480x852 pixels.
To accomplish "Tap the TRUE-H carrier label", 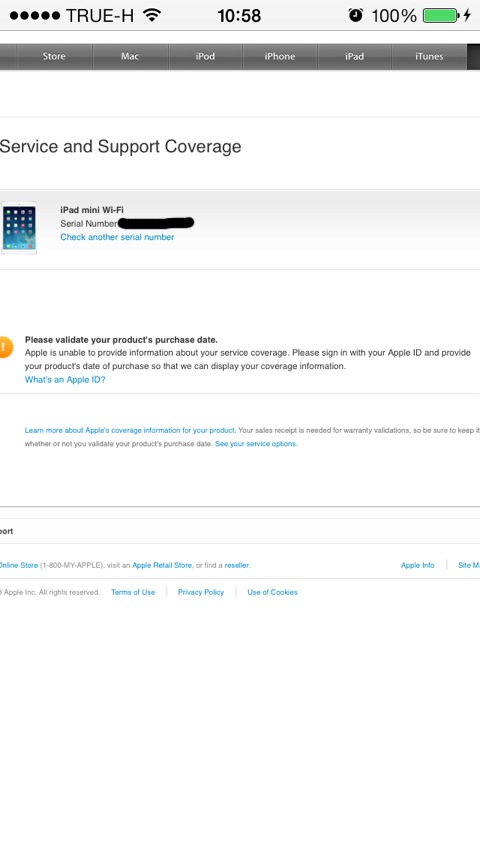I will point(100,16).
